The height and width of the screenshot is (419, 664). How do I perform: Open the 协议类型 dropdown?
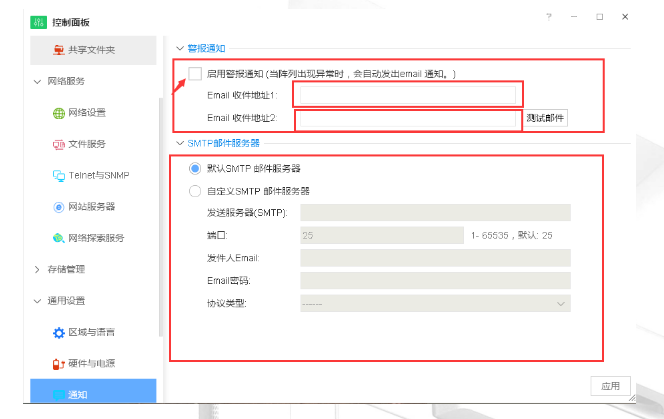[x=434, y=303]
